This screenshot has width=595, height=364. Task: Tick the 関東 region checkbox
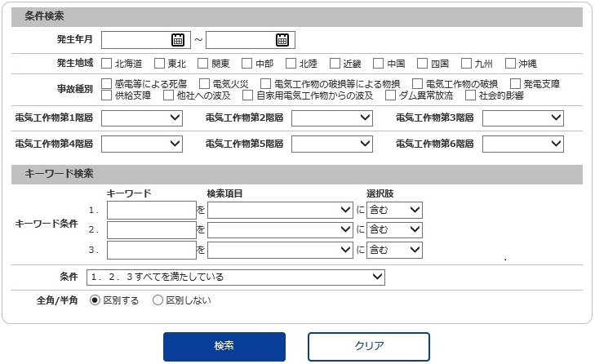pyautogui.click(x=203, y=64)
